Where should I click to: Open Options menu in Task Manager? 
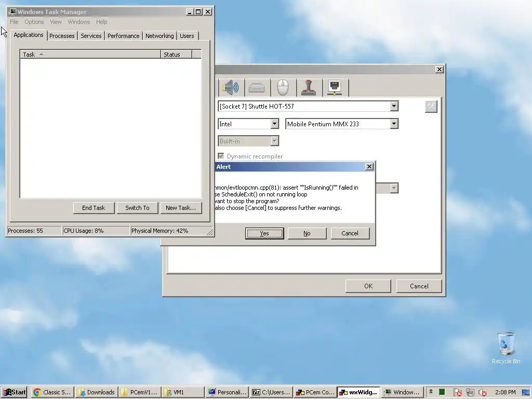pos(34,22)
